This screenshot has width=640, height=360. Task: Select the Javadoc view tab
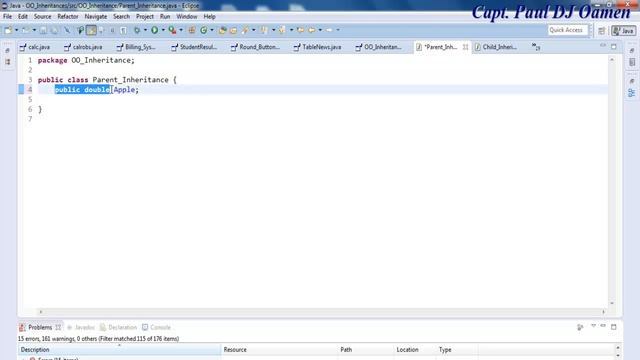click(x=81, y=327)
